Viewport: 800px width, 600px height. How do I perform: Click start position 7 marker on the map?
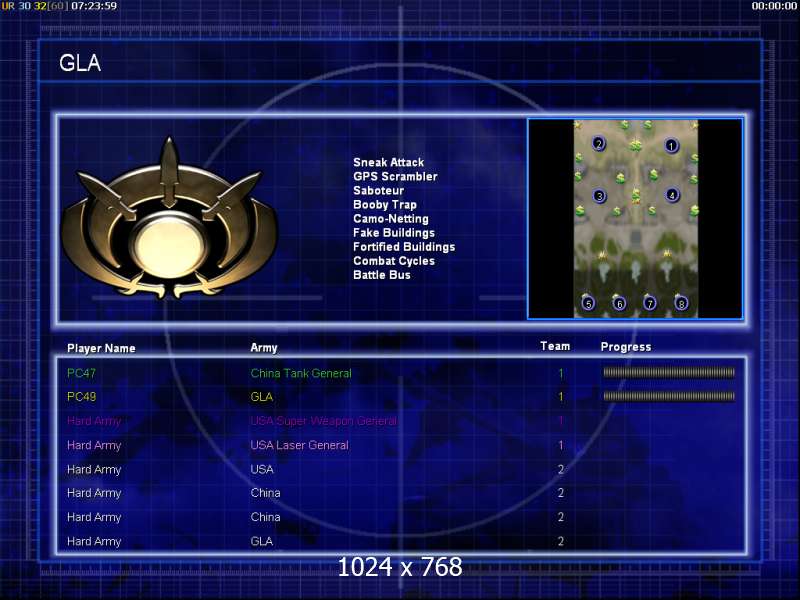tap(649, 304)
